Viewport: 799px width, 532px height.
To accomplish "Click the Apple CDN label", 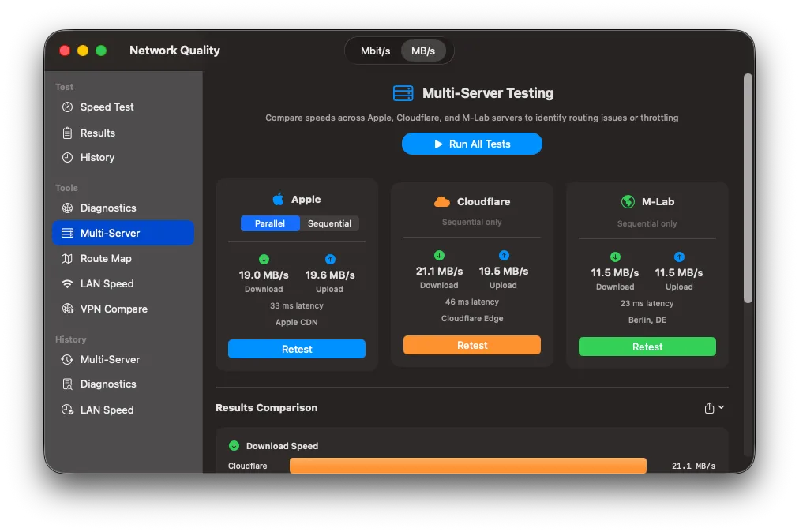I will pos(297,323).
